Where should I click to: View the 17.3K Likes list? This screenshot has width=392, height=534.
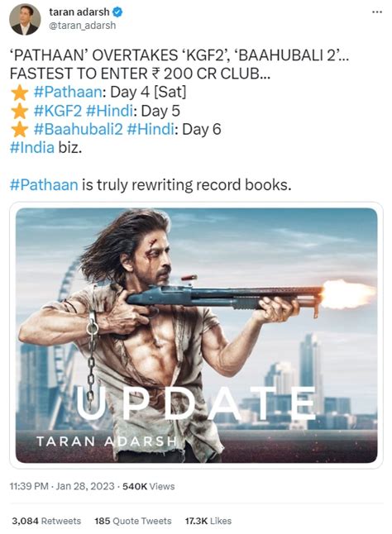[208, 521]
